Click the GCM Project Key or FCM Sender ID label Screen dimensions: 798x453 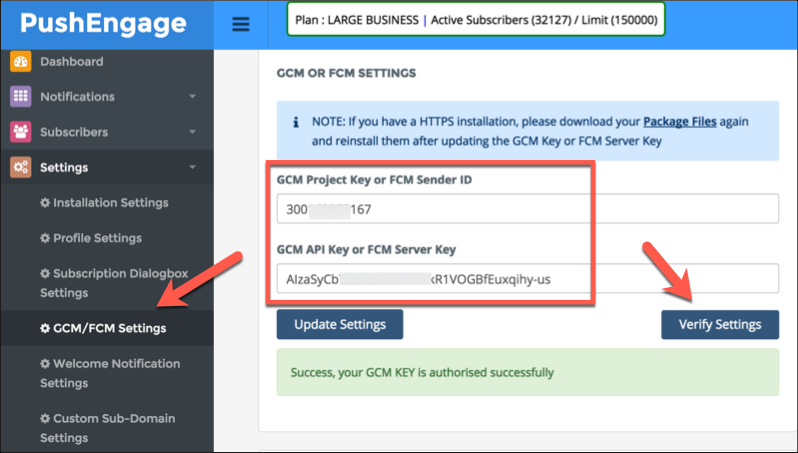pos(374,180)
